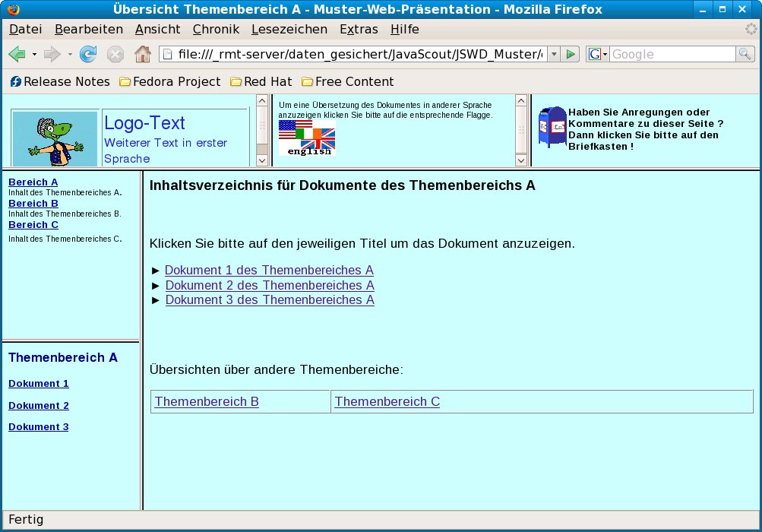Open the back history dropdown arrow
762x532 pixels.
34,55
